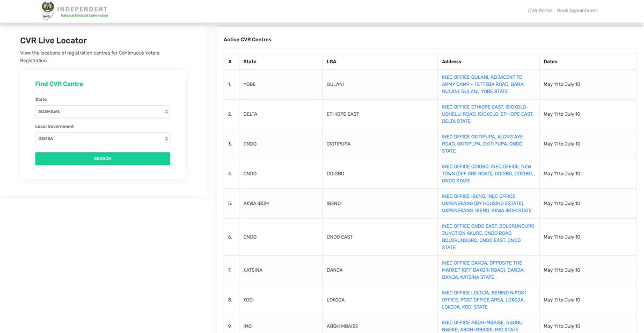The image size is (644, 333).
Task: Open the INEC Office Aboh-Mbaise address link
Action: click(482, 326)
